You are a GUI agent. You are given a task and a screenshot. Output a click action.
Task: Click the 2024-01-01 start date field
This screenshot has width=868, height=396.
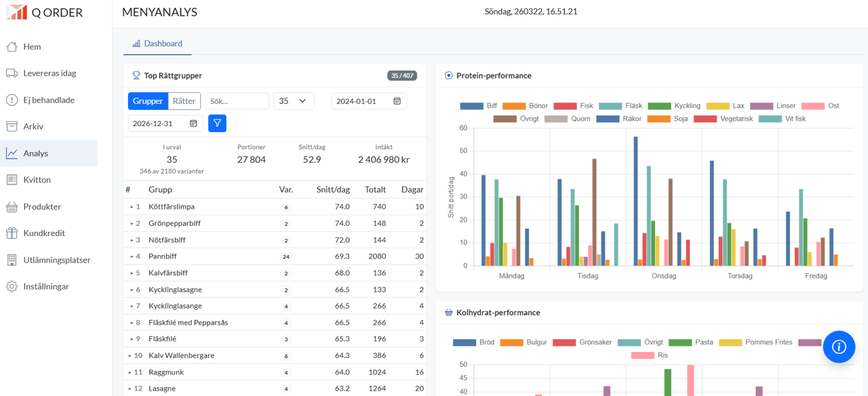pyautogui.click(x=369, y=101)
